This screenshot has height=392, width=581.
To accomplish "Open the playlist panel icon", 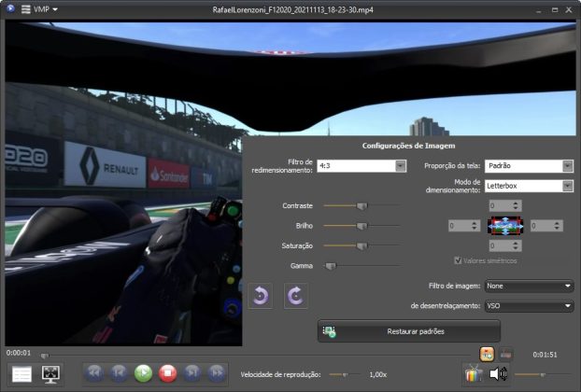I will click(21, 373).
